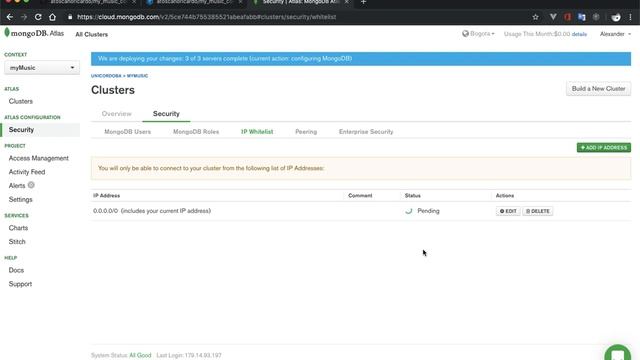
Task: Click the blue translate extension icon
Action: point(582,17)
